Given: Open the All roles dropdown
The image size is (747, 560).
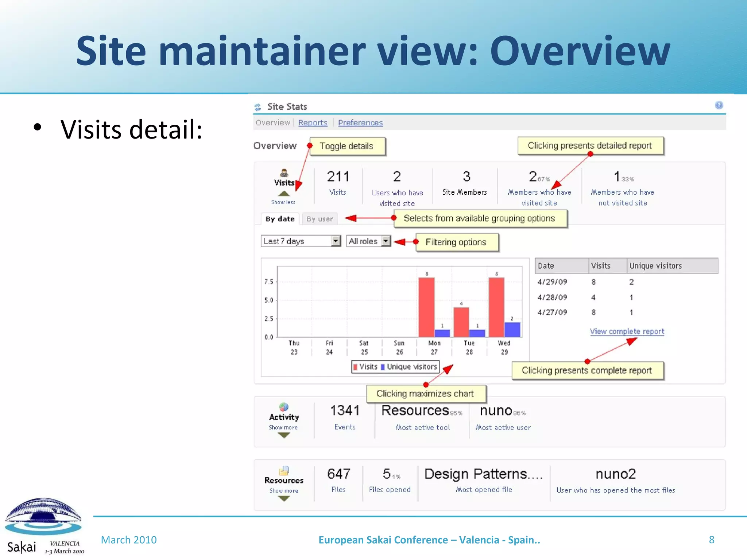Looking at the screenshot, I should 368,241.
